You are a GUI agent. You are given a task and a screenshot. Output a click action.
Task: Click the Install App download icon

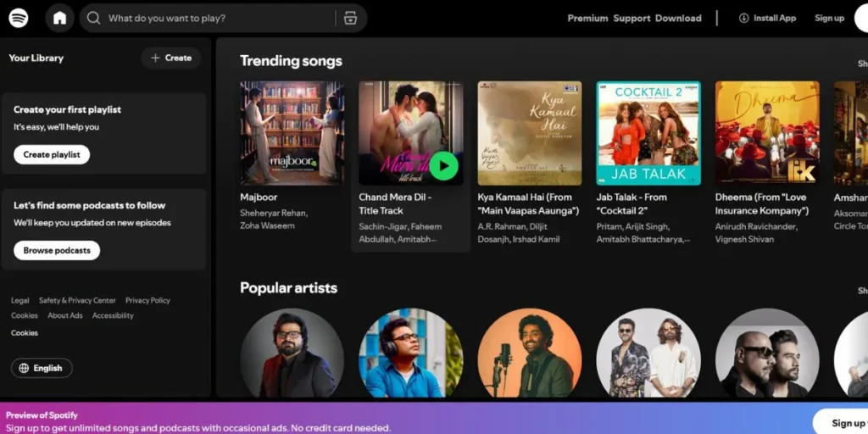[743, 19]
